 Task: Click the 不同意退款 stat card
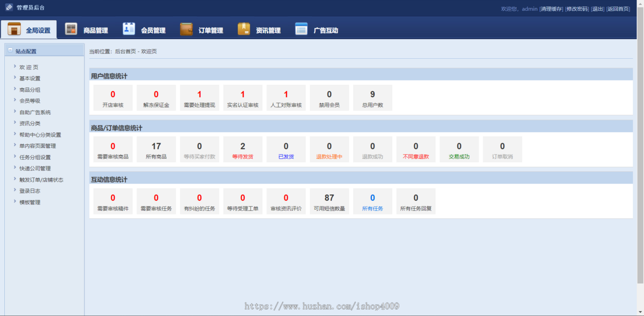pos(416,149)
